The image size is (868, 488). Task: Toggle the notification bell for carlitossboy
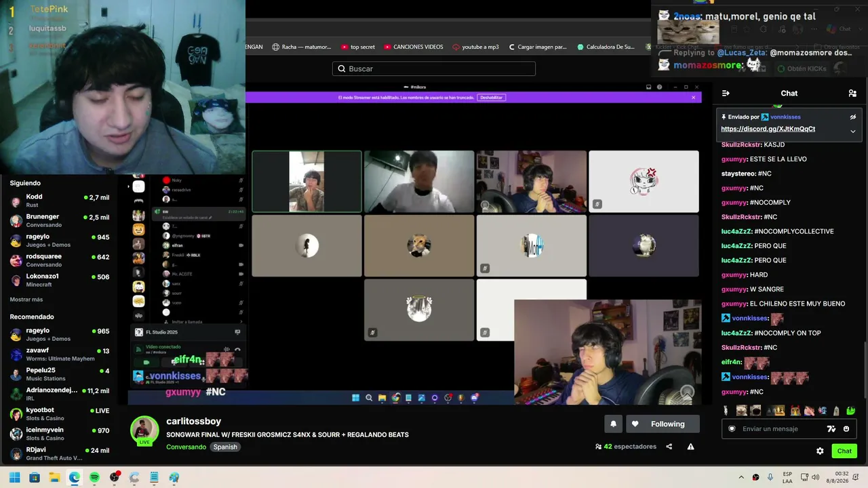point(613,424)
